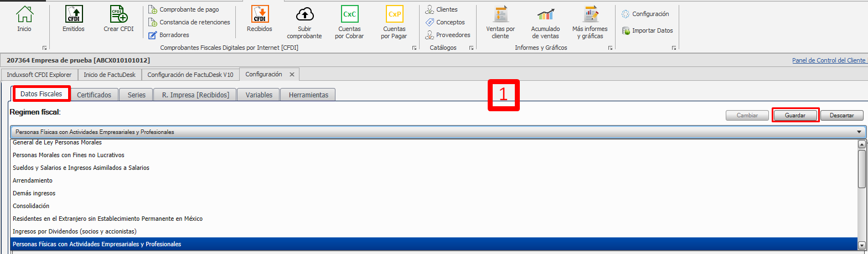
Task: Click the dropdown list scroll down arrow
Action: coord(861,245)
